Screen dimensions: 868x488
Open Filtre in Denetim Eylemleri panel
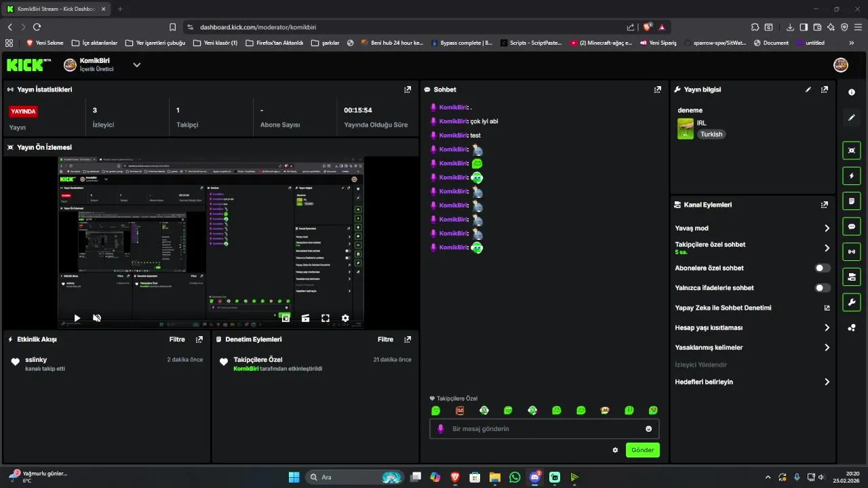coord(385,340)
